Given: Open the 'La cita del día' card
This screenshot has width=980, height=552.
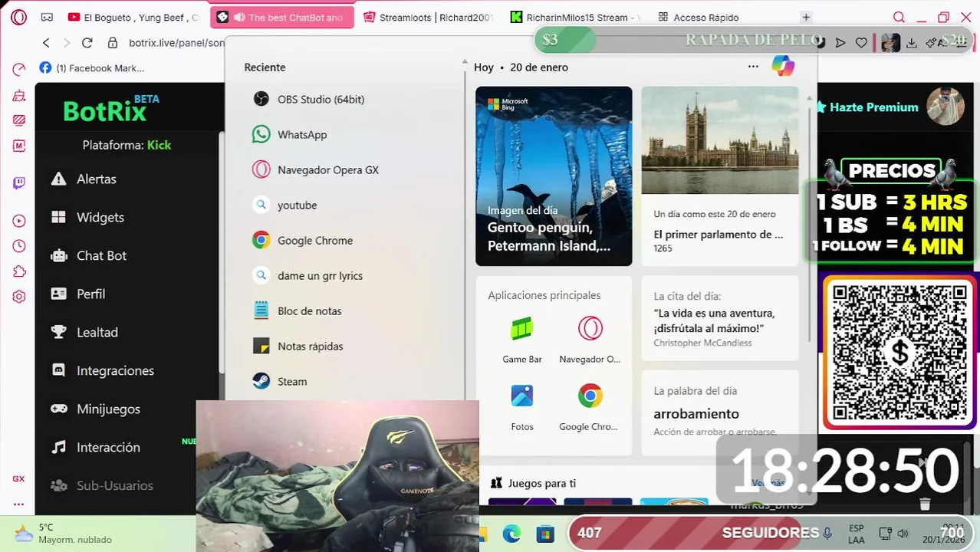Looking at the screenshot, I should coord(720,318).
